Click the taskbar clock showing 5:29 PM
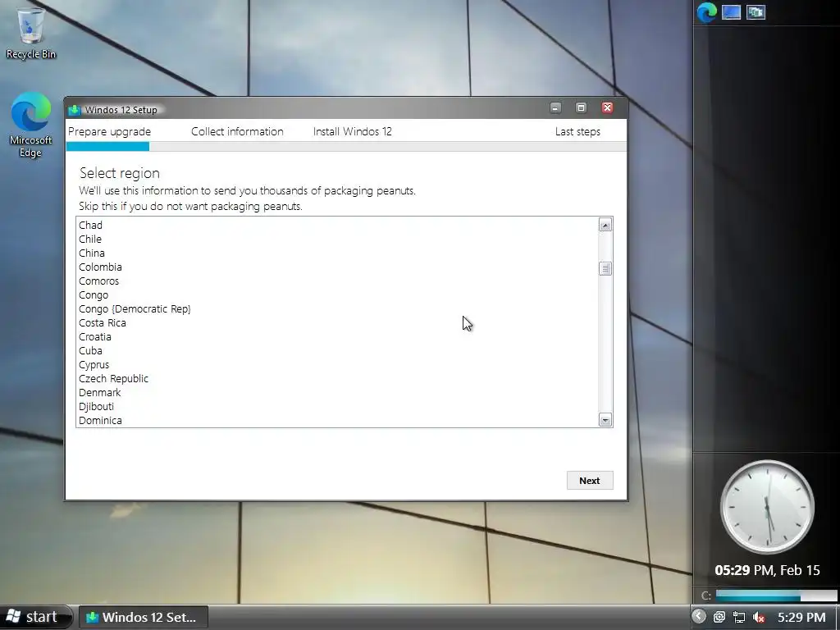This screenshot has height=630, width=840. pyautogui.click(x=801, y=617)
